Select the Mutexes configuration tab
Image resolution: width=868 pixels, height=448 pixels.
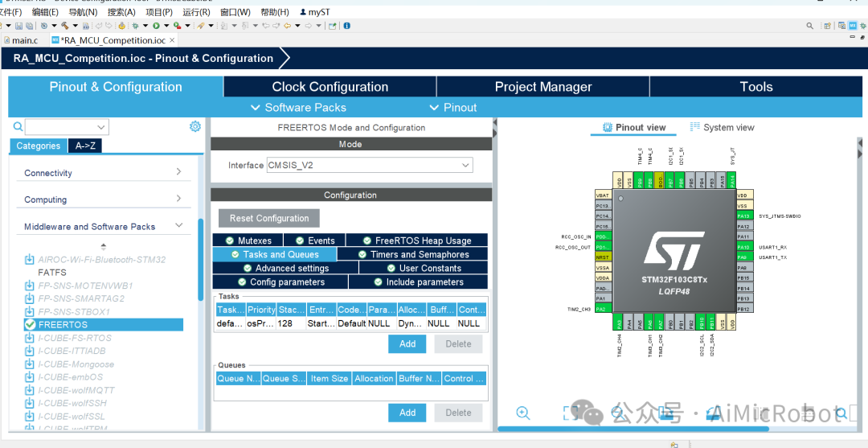pos(248,240)
